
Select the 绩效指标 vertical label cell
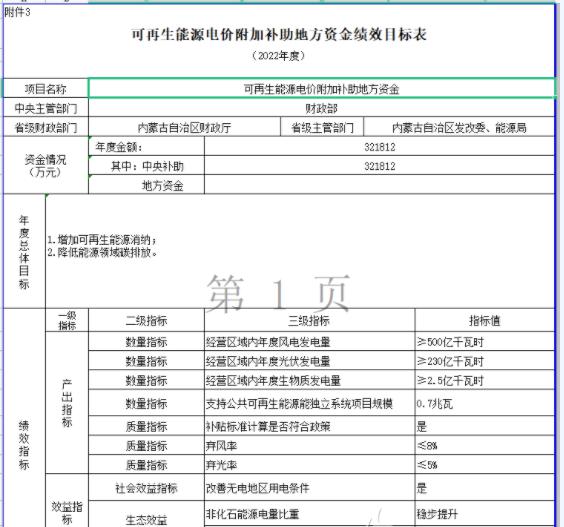(24, 417)
